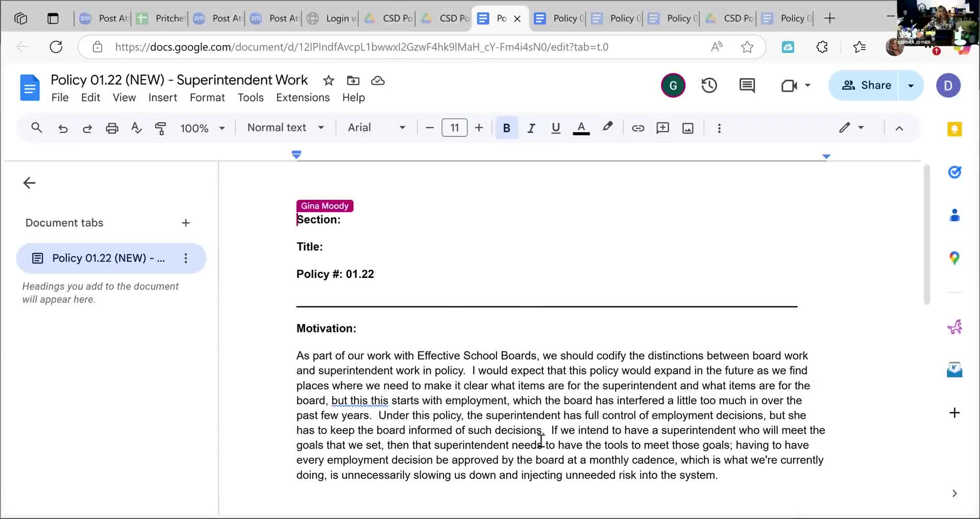Viewport: 980px width, 519px height.
Task: Click the font size input field
Action: [454, 128]
